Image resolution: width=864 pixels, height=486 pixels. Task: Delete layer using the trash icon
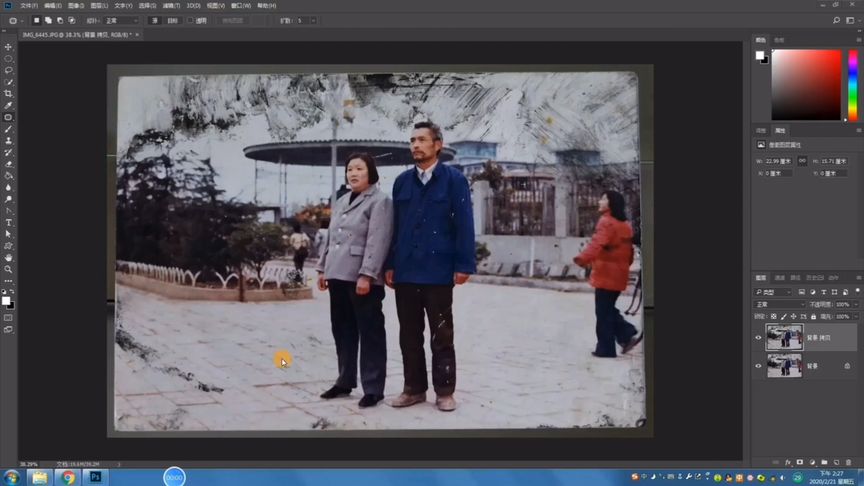849,462
